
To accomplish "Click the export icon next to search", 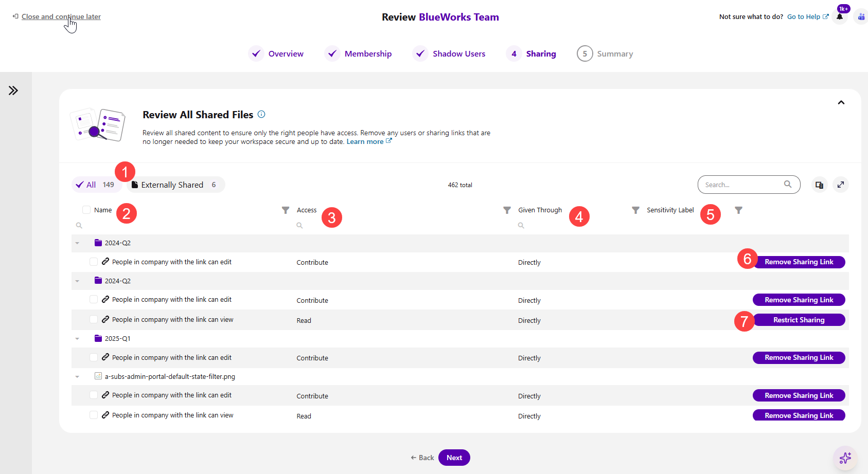I will point(820,185).
